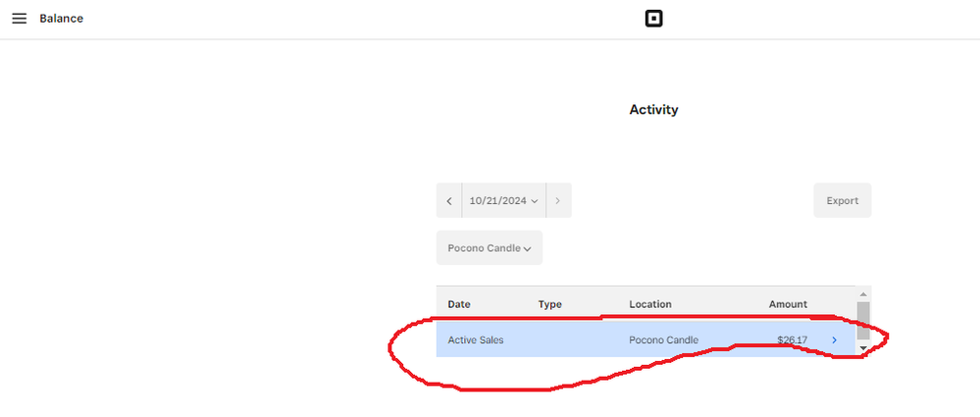Click the $26.17 amount cell

click(x=792, y=340)
